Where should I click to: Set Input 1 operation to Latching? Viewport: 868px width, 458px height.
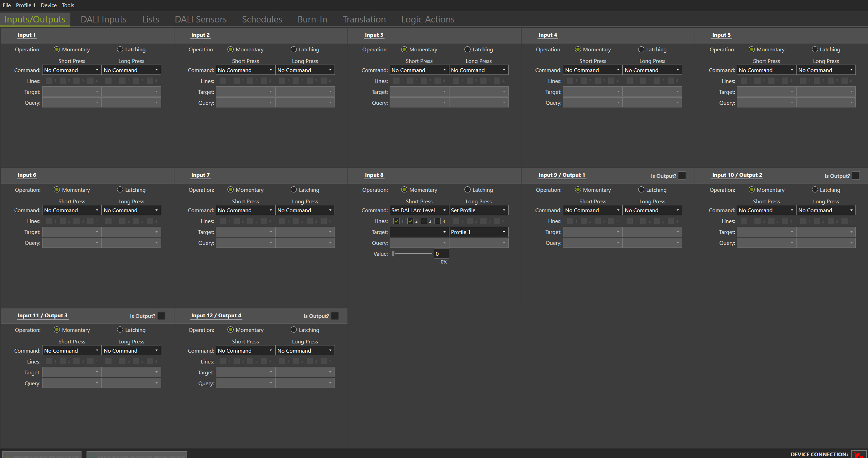[x=120, y=50]
